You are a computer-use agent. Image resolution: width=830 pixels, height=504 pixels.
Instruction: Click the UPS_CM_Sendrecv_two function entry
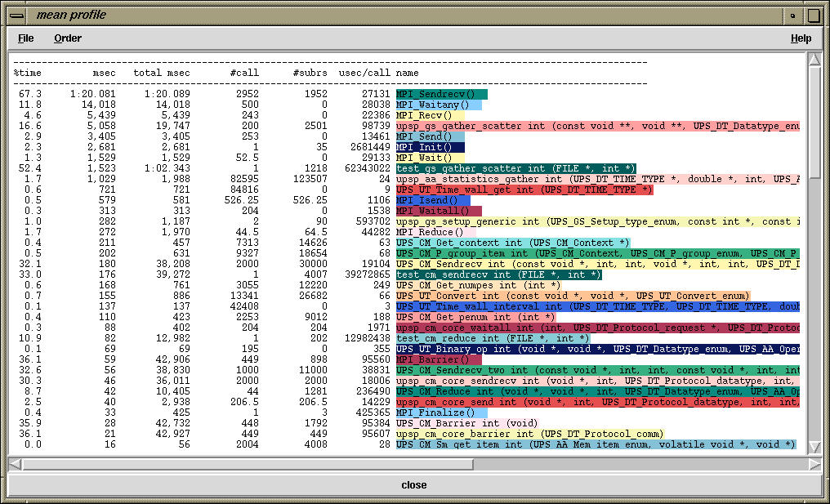[x=598, y=369]
